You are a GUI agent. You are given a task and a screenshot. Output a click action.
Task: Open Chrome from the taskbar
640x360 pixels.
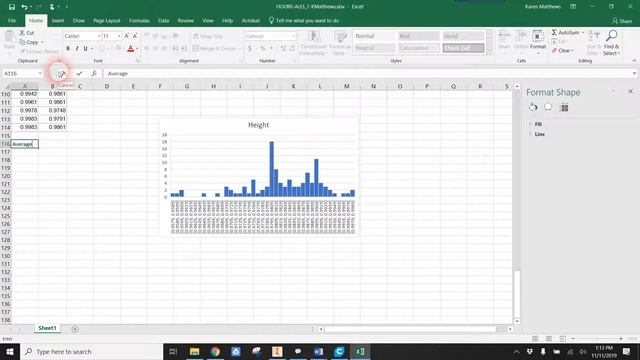215,351
